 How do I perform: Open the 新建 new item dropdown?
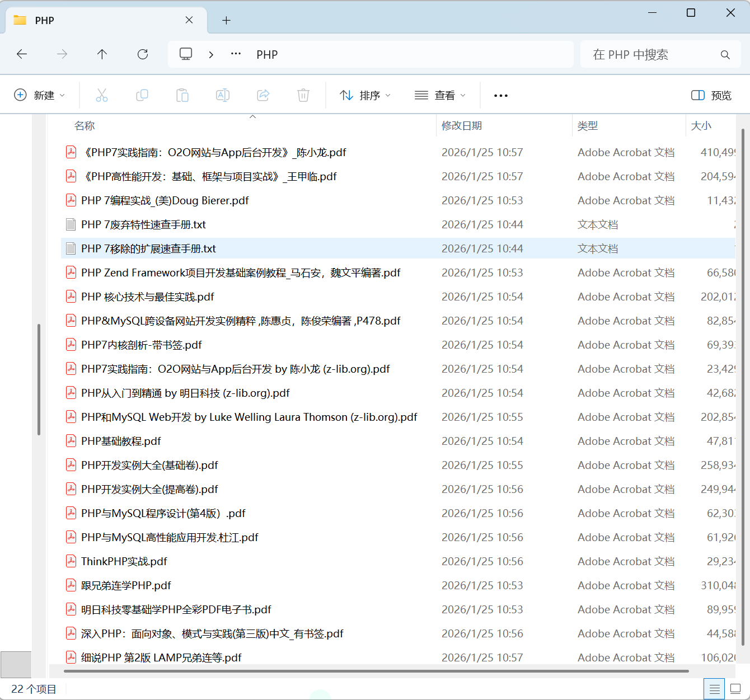point(40,95)
